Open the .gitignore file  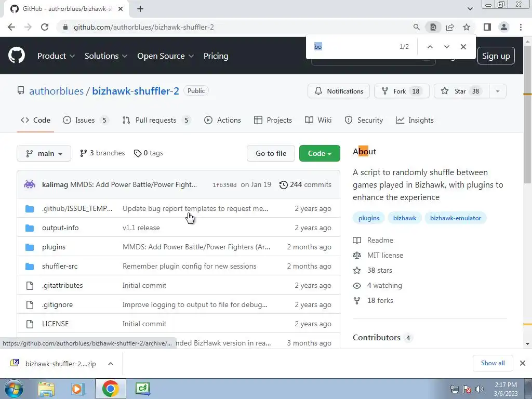(57, 304)
